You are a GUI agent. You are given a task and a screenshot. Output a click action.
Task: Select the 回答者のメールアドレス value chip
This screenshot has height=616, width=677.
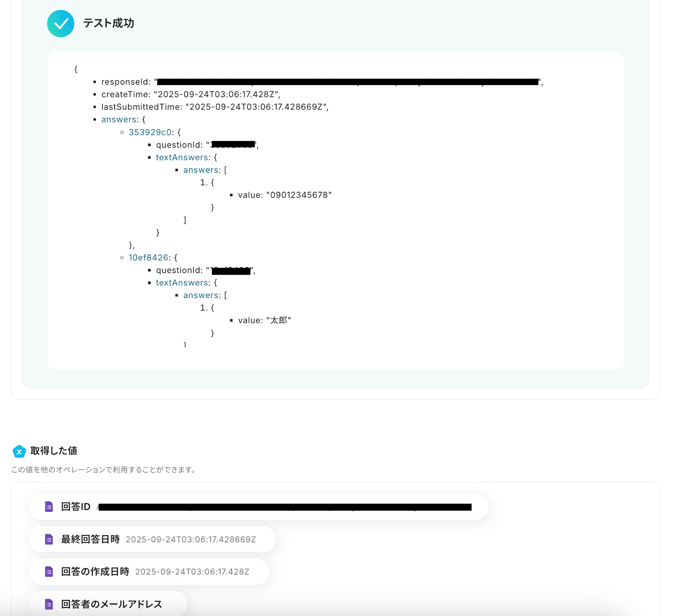[x=108, y=604]
